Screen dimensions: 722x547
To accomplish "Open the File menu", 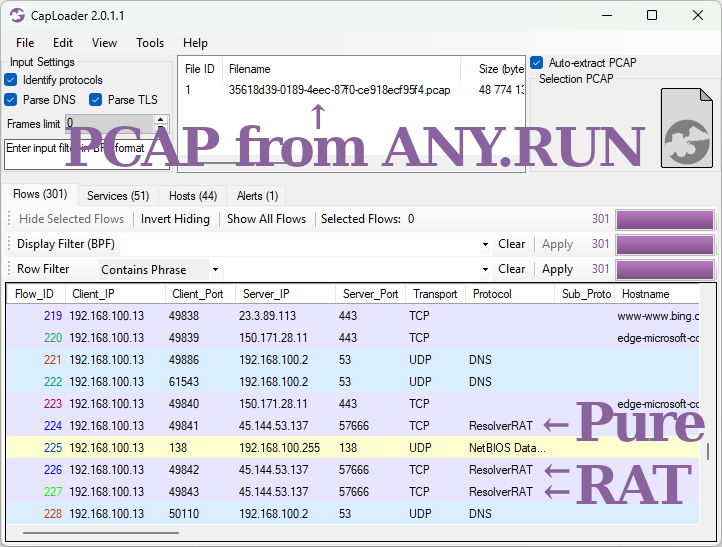I will (25, 43).
